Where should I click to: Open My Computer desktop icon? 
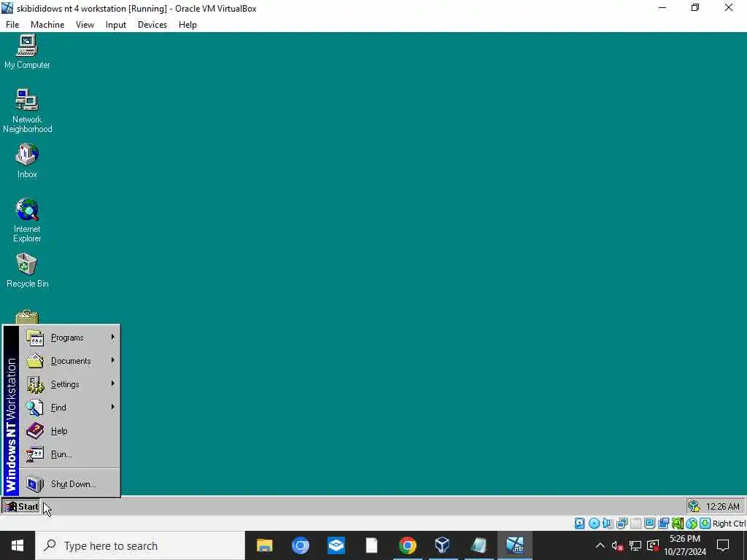pyautogui.click(x=27, y=52)
